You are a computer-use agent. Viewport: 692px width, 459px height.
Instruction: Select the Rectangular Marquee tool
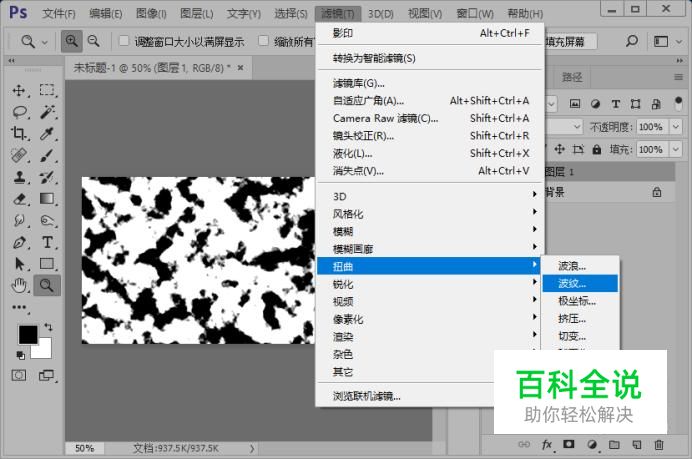pyautogui.click(x=47, y=90)
